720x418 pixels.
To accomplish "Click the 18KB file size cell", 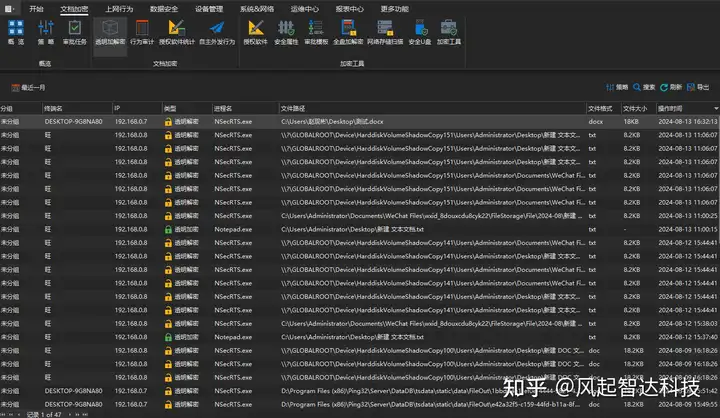I will tap(631, 122).
